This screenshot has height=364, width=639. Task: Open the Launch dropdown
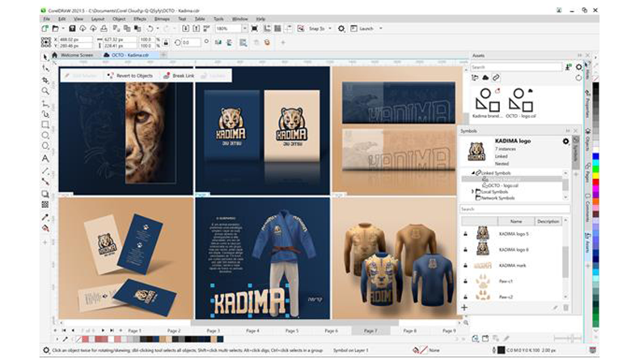coord(381,28)
